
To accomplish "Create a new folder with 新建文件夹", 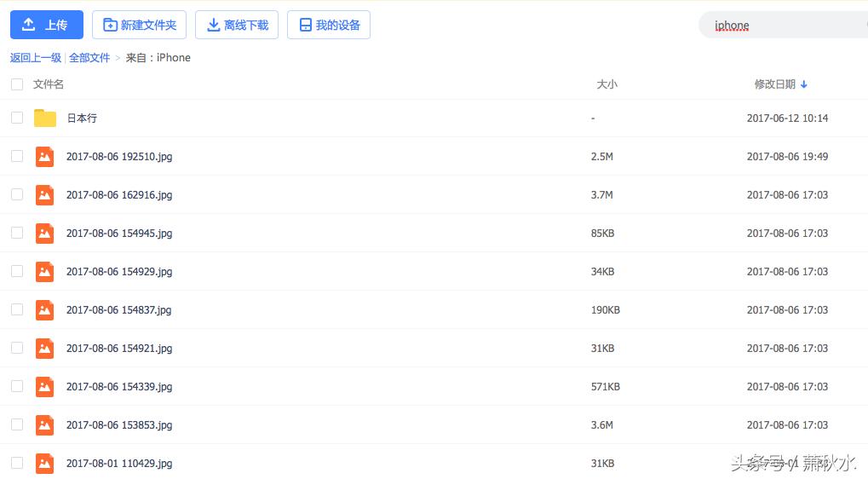I will [139, 25].
